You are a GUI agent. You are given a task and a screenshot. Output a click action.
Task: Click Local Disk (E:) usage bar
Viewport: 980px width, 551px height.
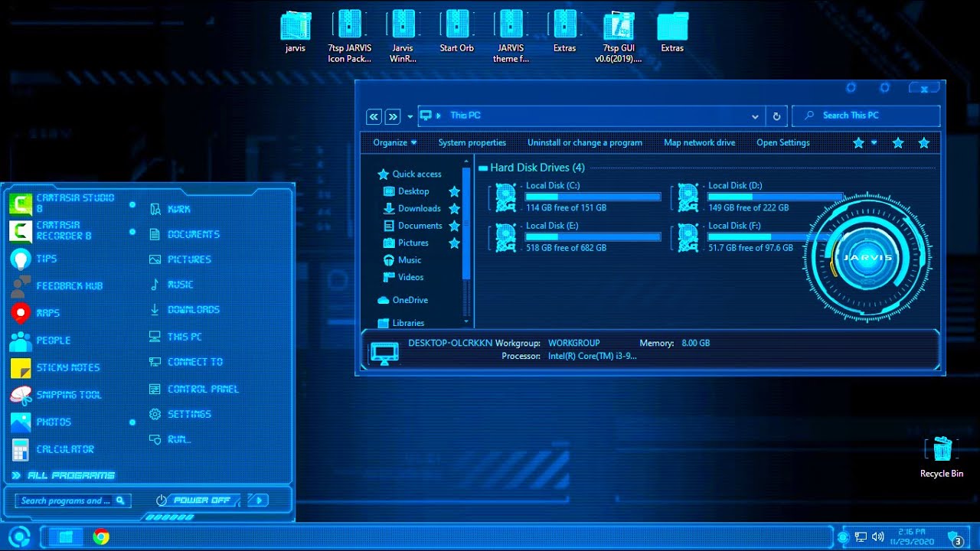593,236
